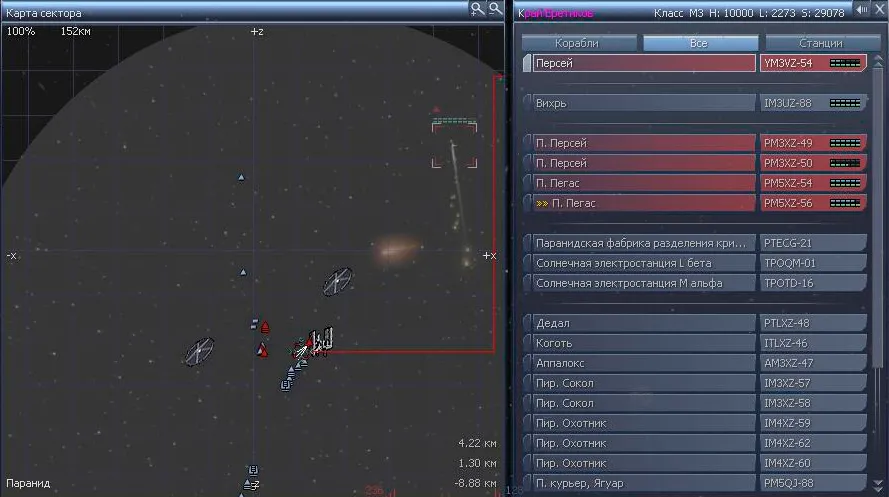This screenshot has height=497, width=889.
Task: Select Персей YM3VZ-54 in list
Action: (x=640, y=63)
